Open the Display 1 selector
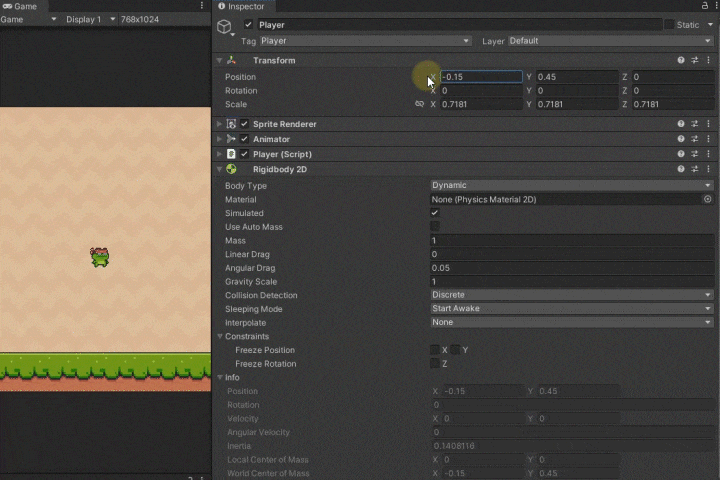Viewport: 720px width, 480px height. (x=90, y=19)
